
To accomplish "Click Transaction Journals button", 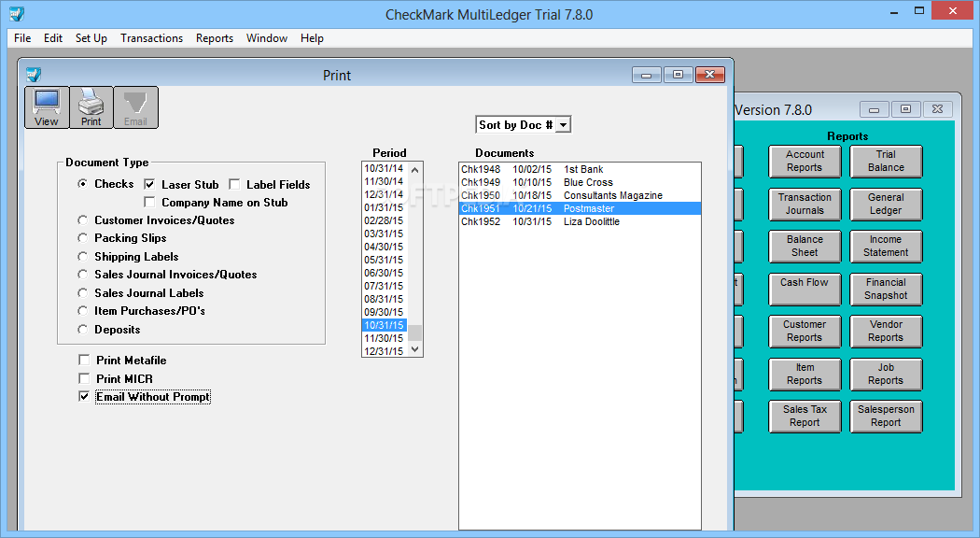I will 805,204.
